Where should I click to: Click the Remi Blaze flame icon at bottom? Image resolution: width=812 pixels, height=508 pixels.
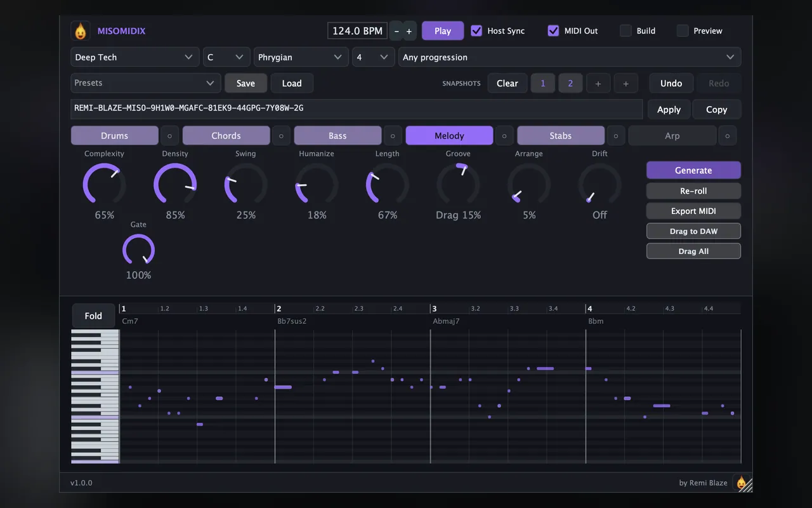click(x=740, y=483)
